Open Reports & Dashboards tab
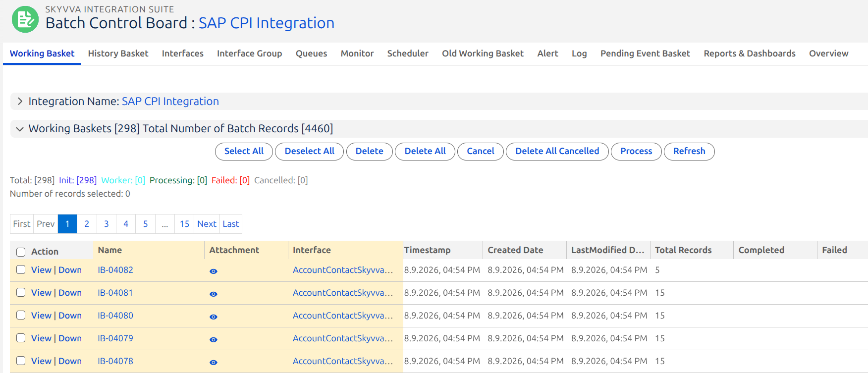Viewport: 868px width, 373px height. click(x=750, y=53)
